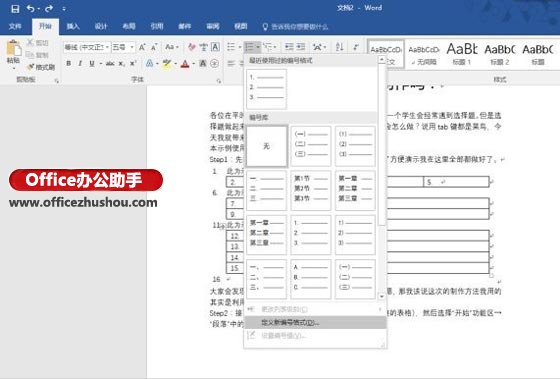Click the multilevel list icon
The image size is (560, 379).
(268, 47)
